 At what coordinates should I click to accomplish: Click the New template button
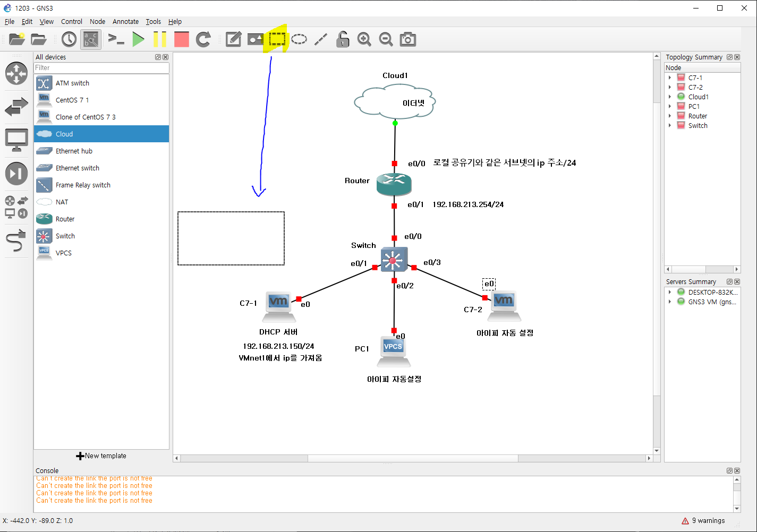(101, 456)
